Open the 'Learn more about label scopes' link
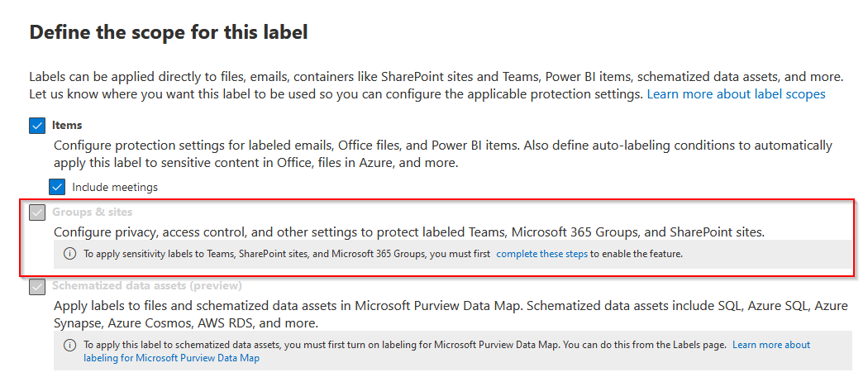 point(736,94)
